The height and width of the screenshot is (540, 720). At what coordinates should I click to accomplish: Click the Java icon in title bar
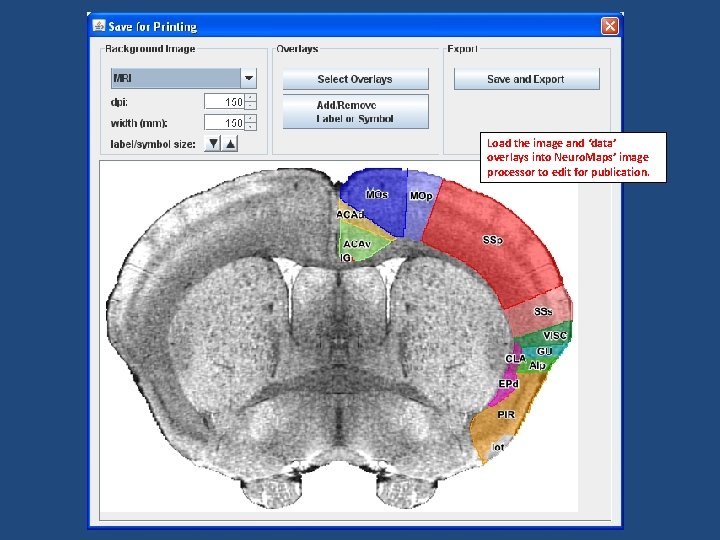pyautogui.click(x=98, y=26)
